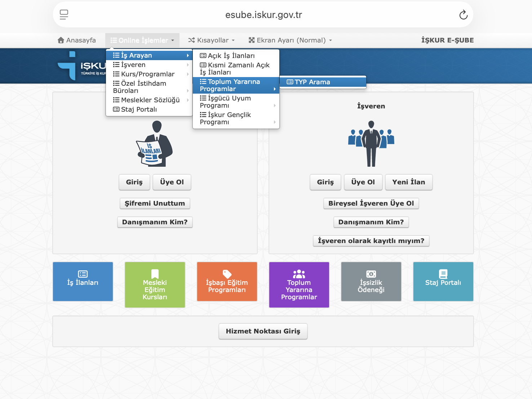The height and width of the screenshot is (399, 532).
Task: Expand the Kısayollar dropdown
Action: (212, 40)
